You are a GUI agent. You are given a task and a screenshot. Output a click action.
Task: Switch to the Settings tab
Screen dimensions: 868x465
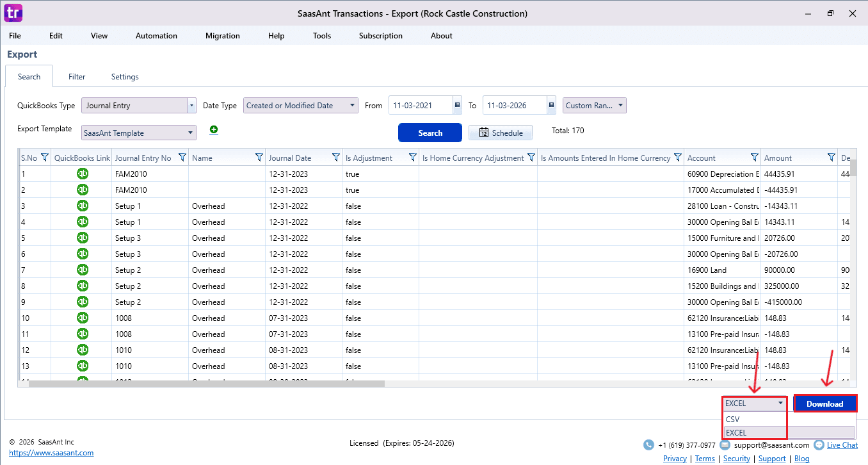tap(125, 76)
